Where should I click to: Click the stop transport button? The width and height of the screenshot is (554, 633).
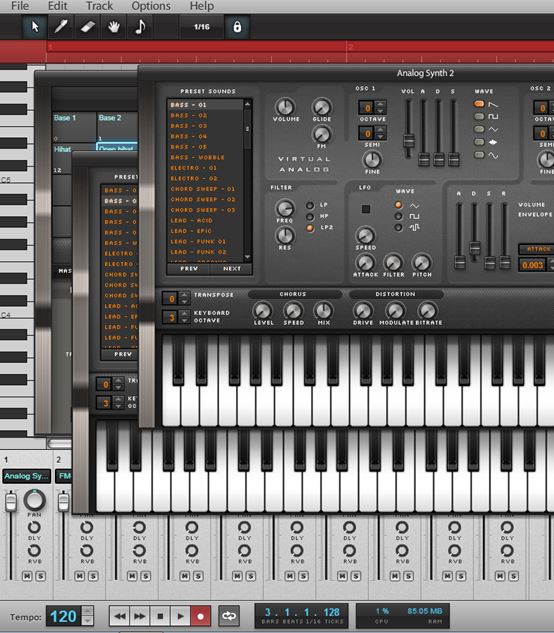pos(160,616)
